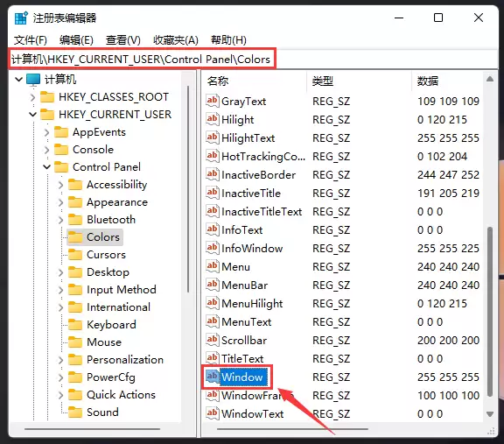
Task: Click the MenuHilight value icon
Action: click(x=212, y=303)
